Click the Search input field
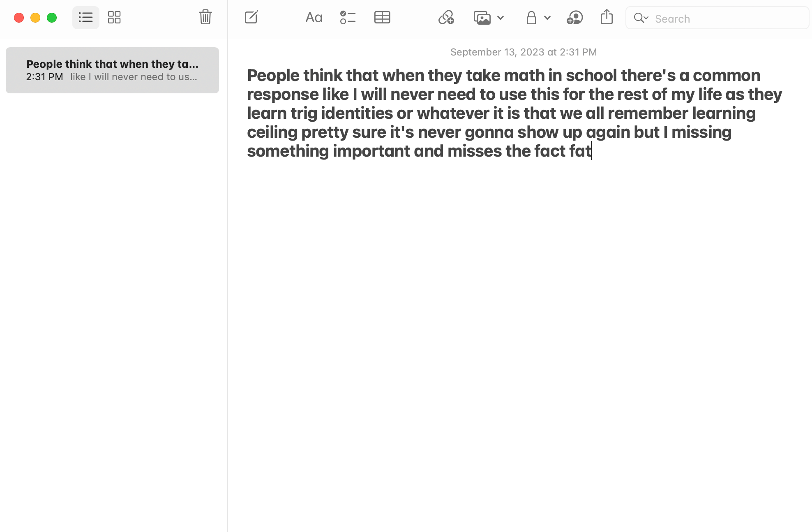Viewport: 812px width, 532px height. (x=719, y=19)
